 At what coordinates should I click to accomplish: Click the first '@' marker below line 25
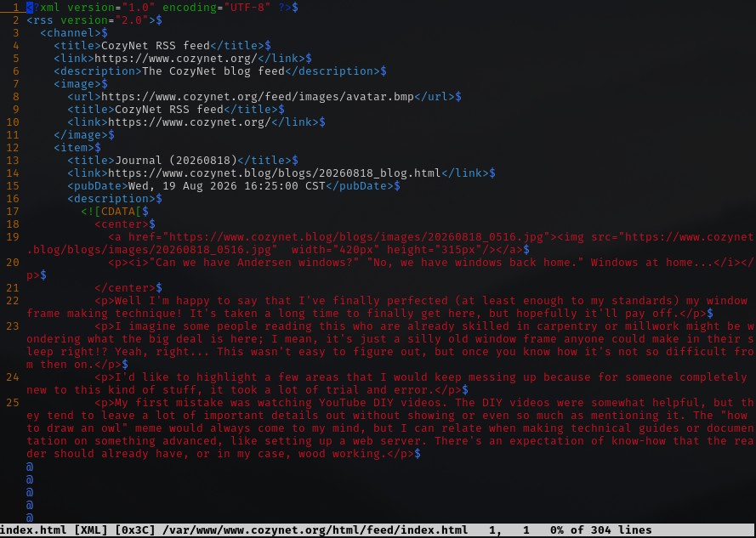[30, 467]
